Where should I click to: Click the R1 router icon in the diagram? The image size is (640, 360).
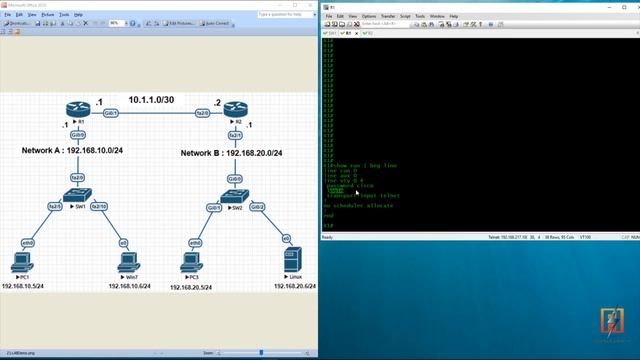78,109
